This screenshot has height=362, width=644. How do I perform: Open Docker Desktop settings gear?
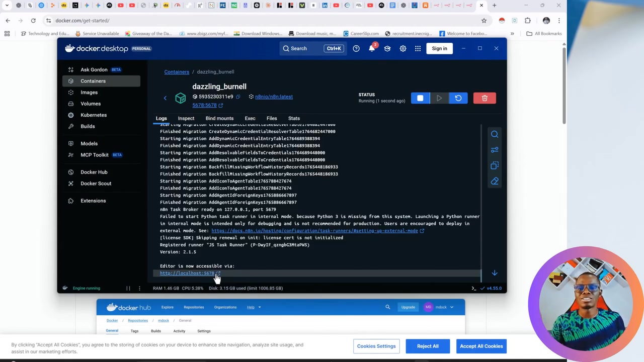403,48
